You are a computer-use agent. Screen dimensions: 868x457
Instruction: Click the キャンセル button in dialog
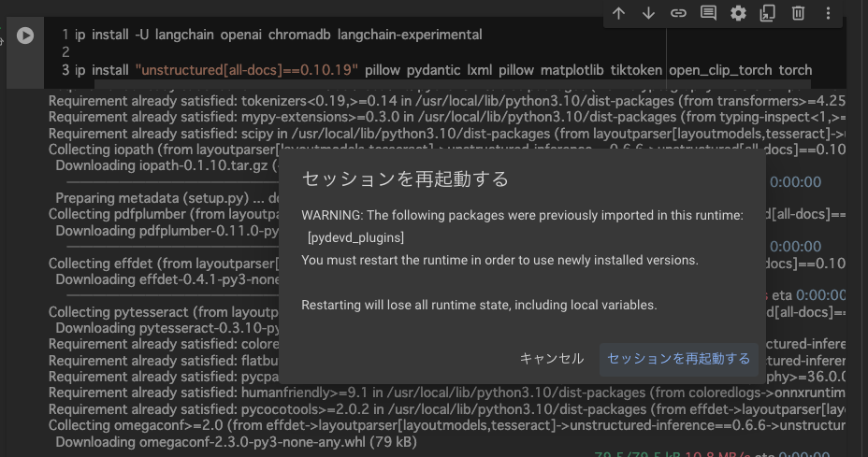[551, 358]
